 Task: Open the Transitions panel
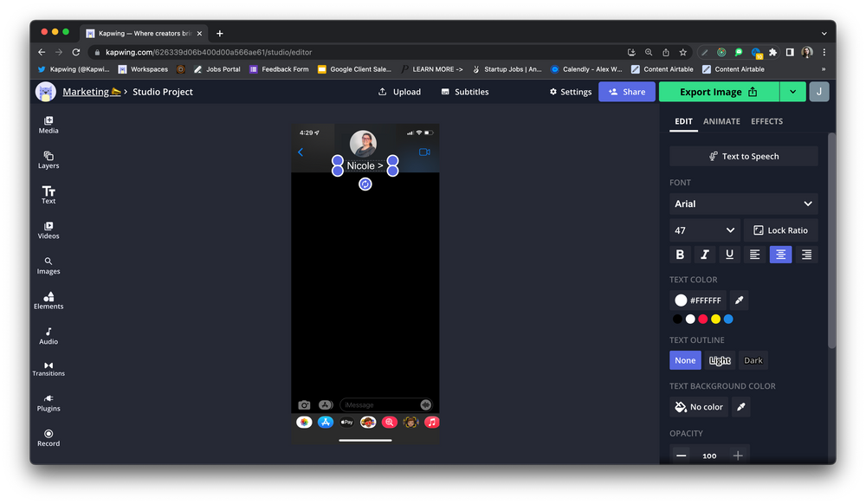pyautogui.click(x=48, y=368)
